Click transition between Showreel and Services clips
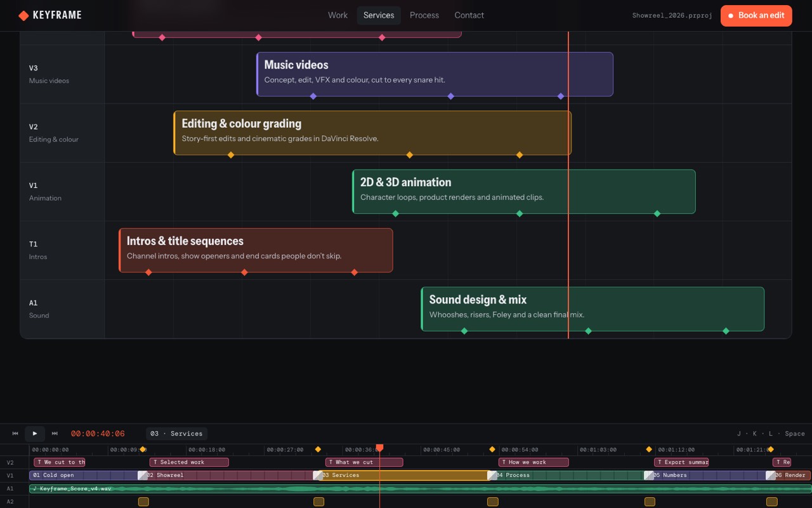Image resolution: width=812 pixels, height=508 pixels. [318, 475]
